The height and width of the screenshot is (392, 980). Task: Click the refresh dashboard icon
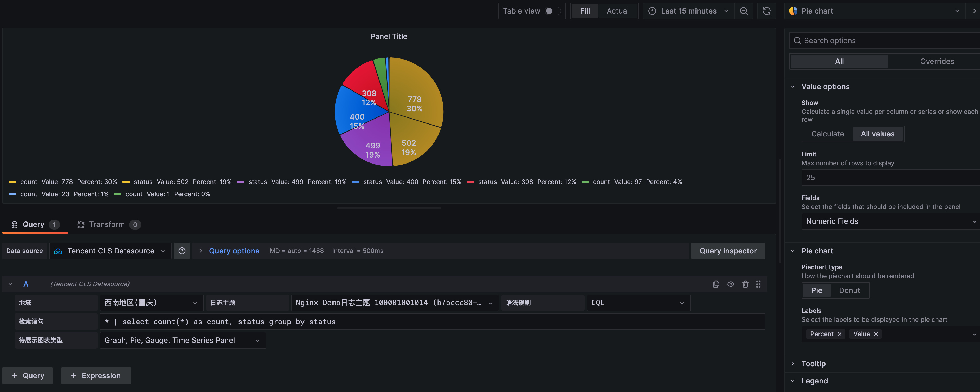click(x=766, y=11)
